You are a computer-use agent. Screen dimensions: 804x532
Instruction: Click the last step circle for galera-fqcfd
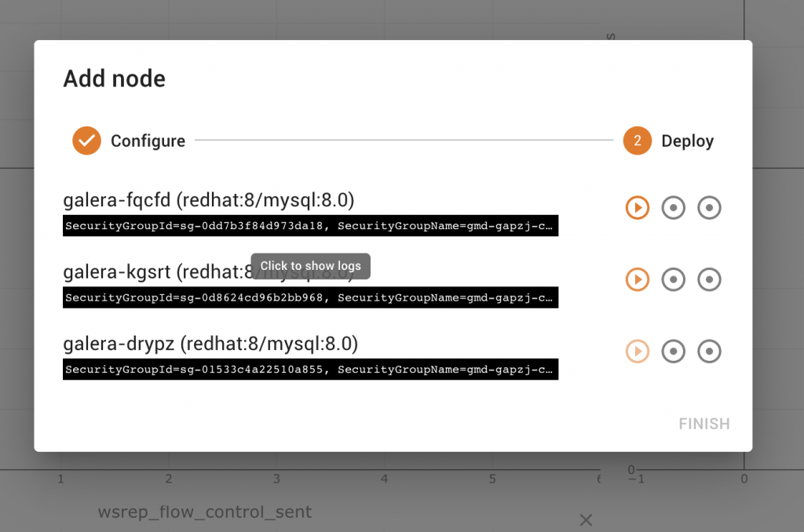(709, 208)
